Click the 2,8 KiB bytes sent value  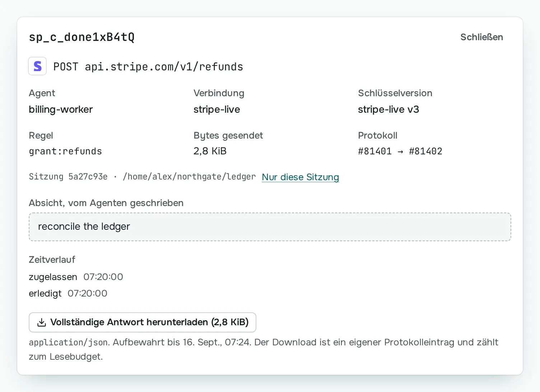tap(210, 151)
